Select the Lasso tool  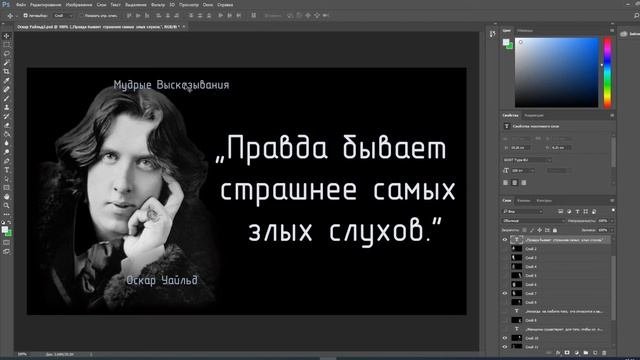[x=7, y=54]
